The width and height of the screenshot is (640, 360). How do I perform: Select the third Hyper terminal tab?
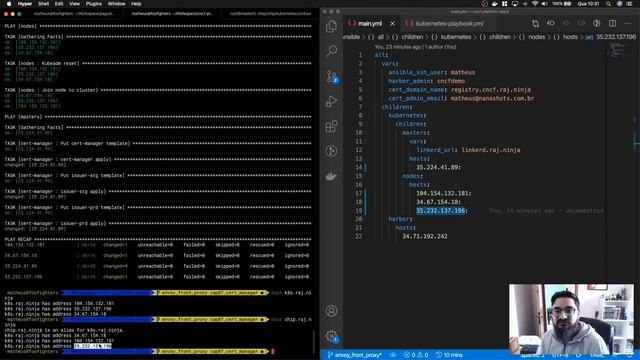click(x=270, y=13)
